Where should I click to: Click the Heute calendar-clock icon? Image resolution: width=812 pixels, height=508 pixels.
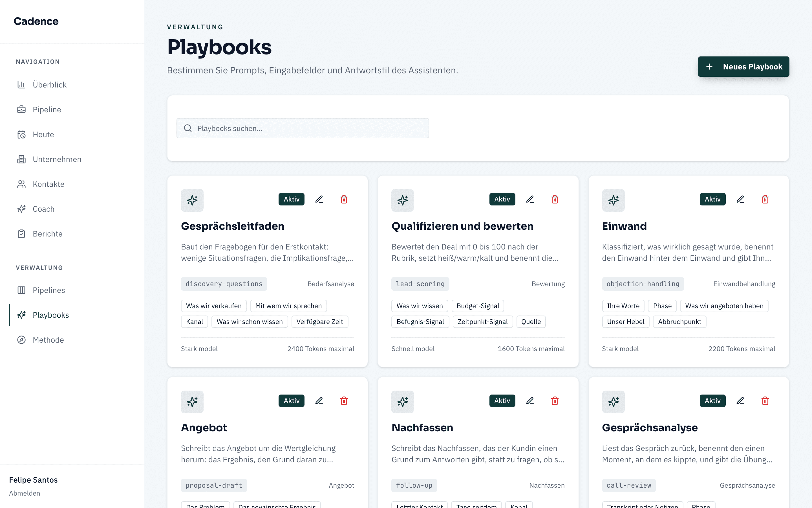(21, 134)
